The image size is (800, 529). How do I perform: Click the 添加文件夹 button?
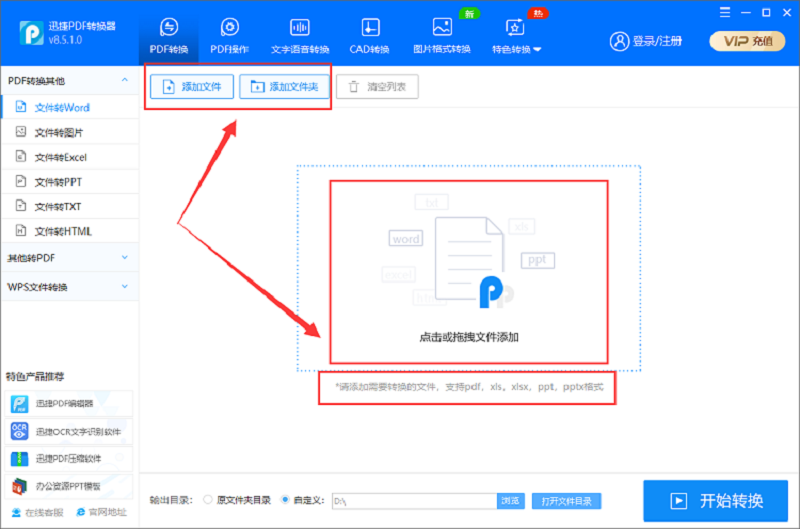pyautogui.click(x=284, y=87)
